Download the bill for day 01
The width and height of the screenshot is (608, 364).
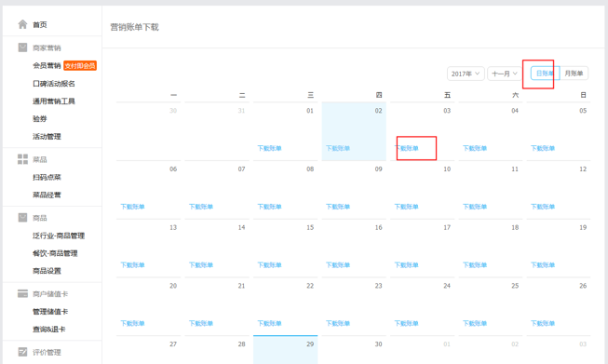point(269,148)
